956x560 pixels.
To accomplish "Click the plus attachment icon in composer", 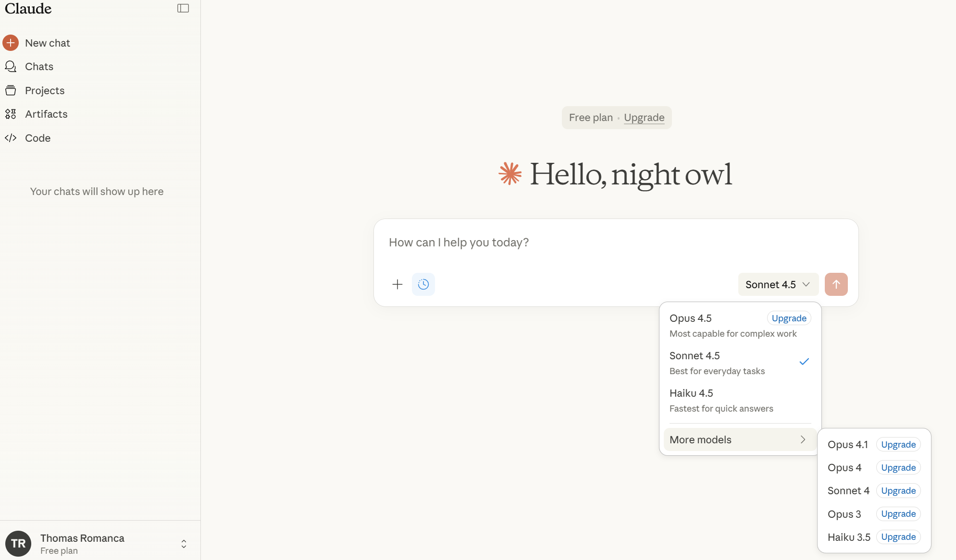I will 397,284.
